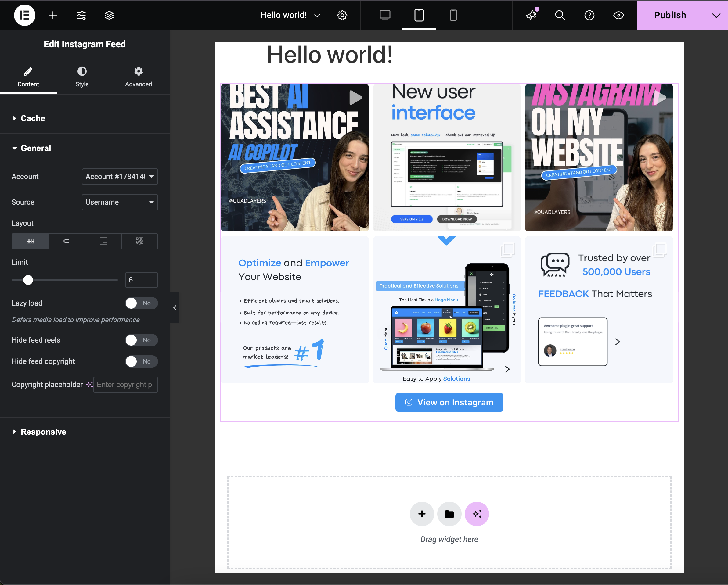
Task: Open Hello world! document dropdown
Action: (x=290, y=15)
